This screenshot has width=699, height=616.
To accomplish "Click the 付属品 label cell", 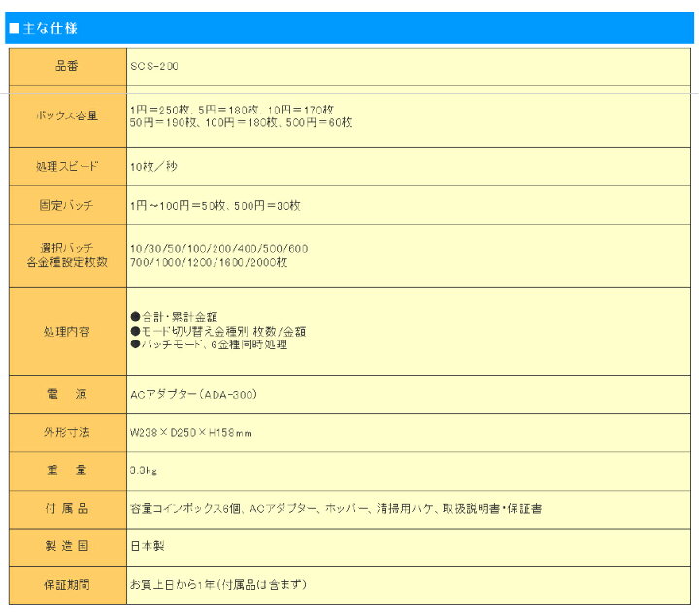I will click(68, 509).
